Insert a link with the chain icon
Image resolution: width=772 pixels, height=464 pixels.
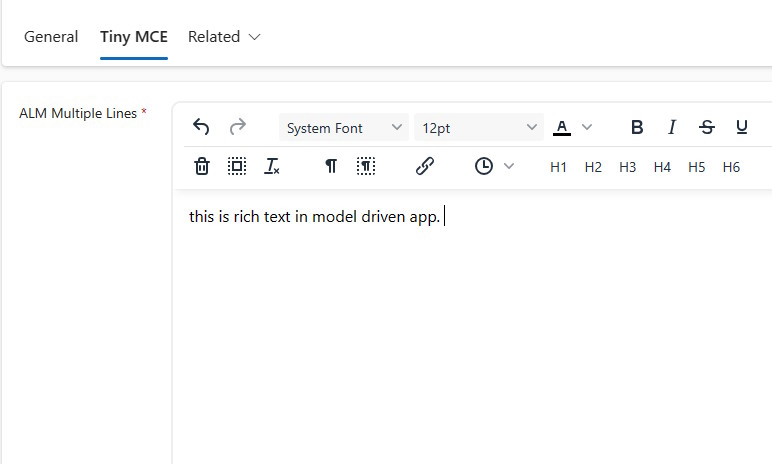coord(424,166)
